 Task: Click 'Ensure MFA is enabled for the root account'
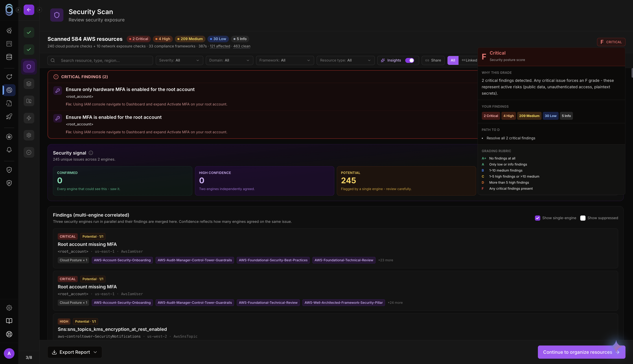click(114, 117)
